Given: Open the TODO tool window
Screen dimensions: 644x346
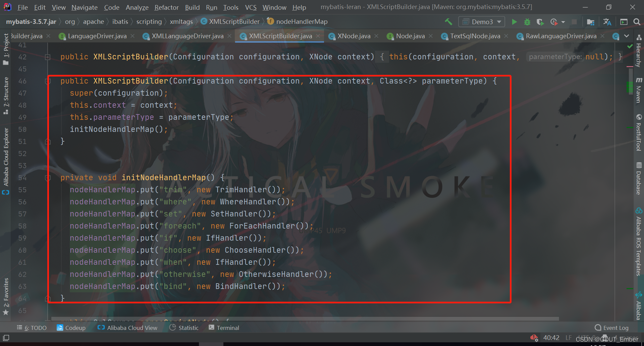Looking at the screenshot, I should [x=32, y=328].
